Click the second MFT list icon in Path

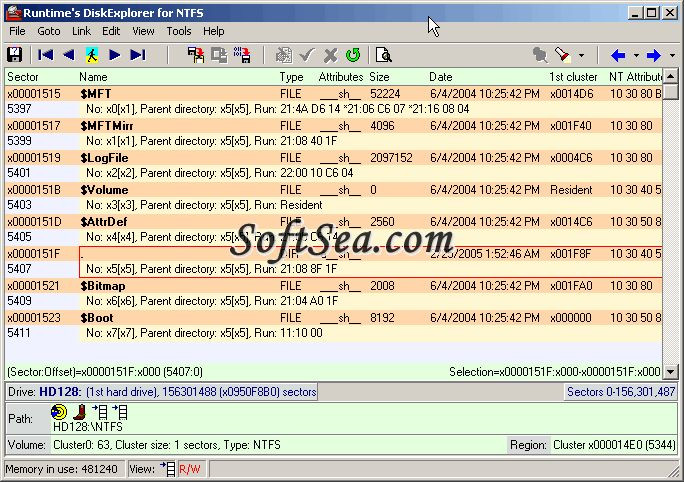[120, 412]
